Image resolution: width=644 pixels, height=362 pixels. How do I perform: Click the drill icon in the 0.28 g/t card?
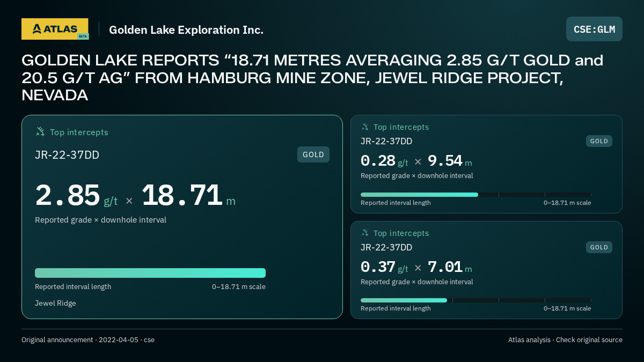[365, 127]
